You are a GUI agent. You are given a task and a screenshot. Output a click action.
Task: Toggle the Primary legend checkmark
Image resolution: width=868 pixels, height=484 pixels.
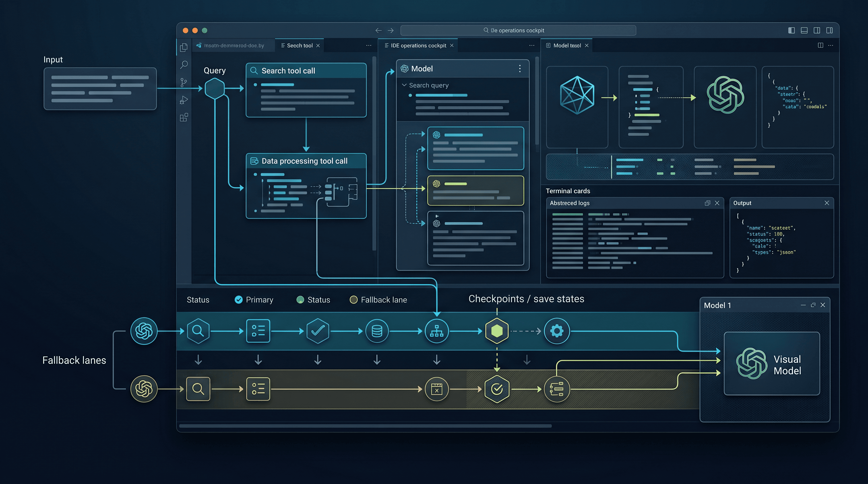(x=238, y=300)
